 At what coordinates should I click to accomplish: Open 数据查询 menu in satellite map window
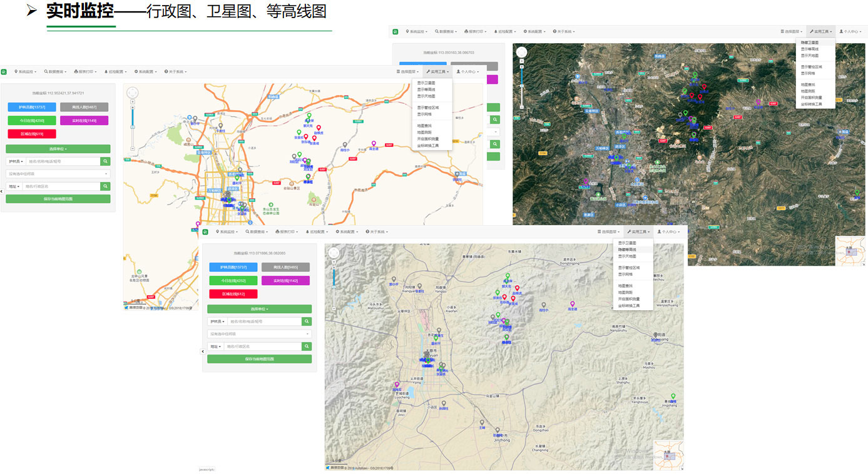click(x=447, y=31)
